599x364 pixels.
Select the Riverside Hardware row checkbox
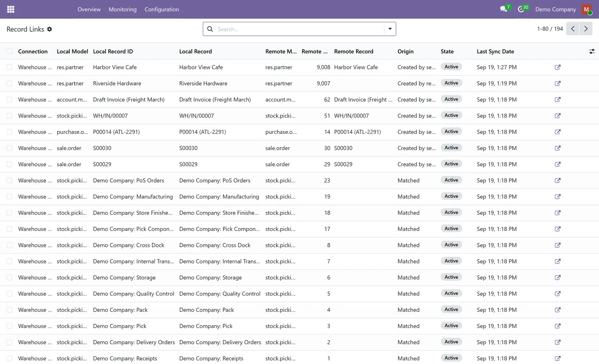tap(9, 83)
